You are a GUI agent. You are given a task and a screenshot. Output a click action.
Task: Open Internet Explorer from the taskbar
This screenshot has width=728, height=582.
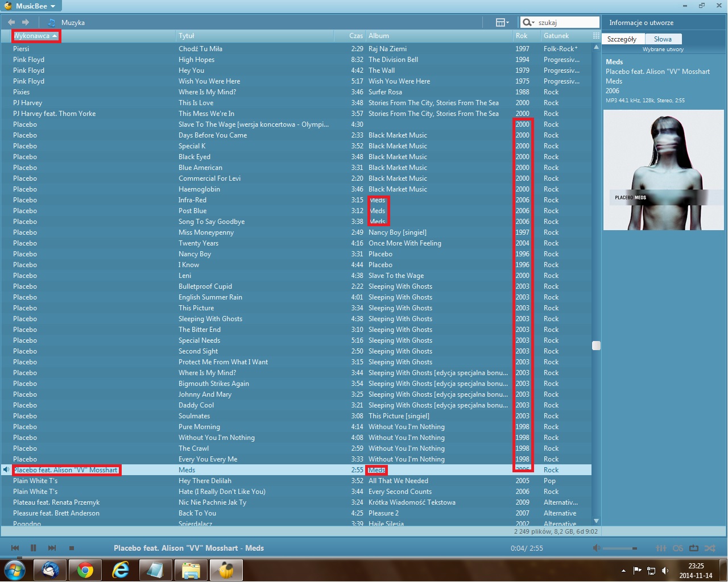[121, 569]
